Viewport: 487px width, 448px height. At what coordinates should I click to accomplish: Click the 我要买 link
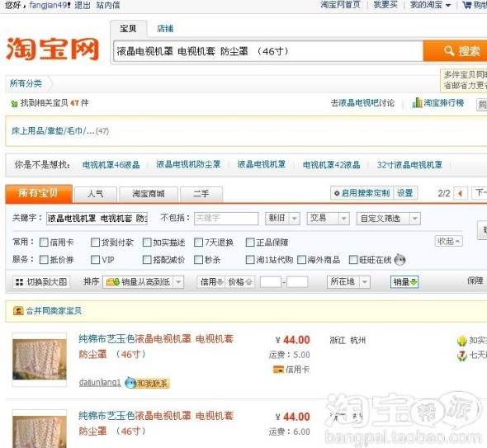point(385,5)
